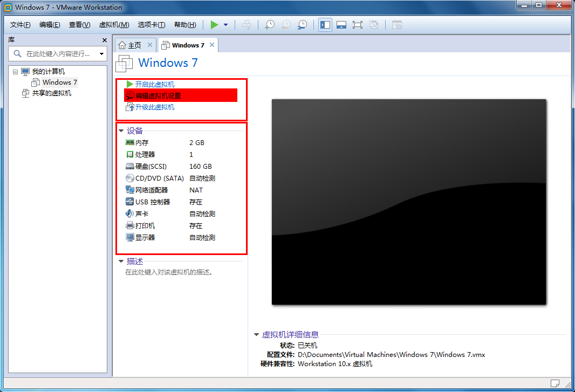575x392 pixels.
Task: Power on the VM with the green toolbar play button
Action: click(x=215, y=25)
